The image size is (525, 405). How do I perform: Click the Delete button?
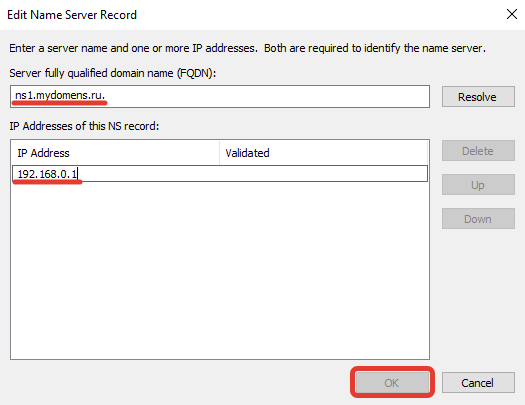point(478,151)
